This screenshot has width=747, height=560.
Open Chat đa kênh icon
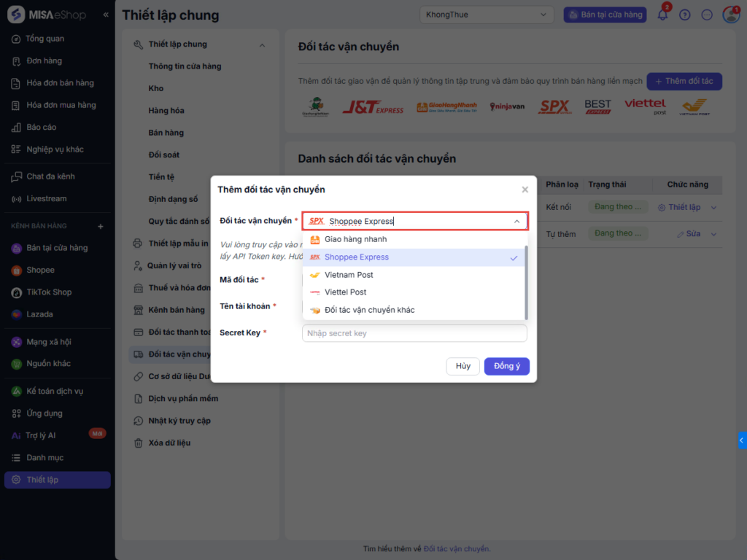point(16,176)
